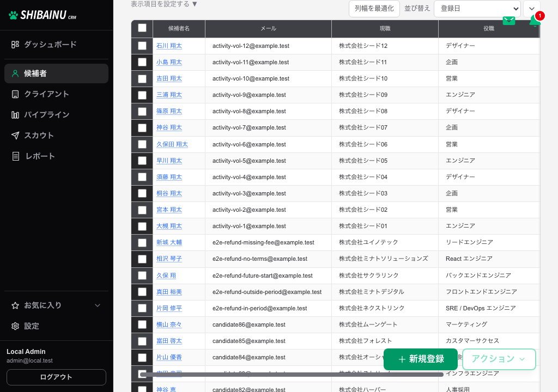Open candidate 大槻 翔太 link
558x392 pixels.
click(169, 226)
